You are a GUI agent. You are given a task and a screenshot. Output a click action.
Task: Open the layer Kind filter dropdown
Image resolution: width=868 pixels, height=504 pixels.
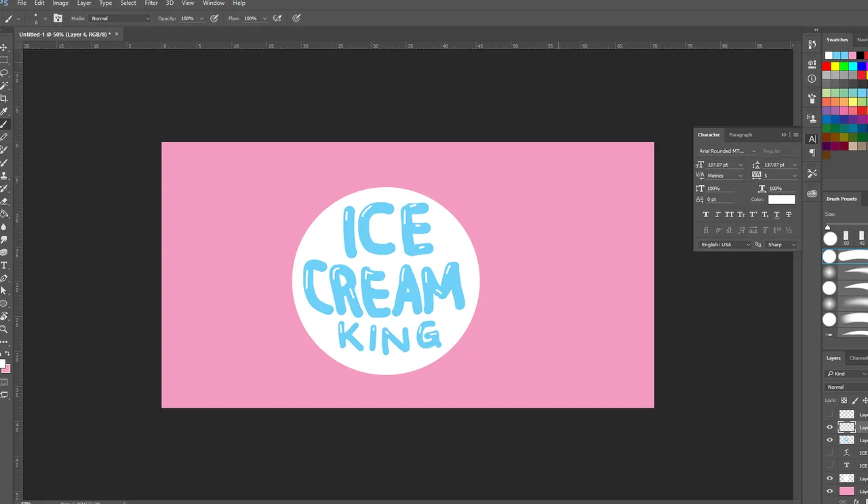[x=847, y=374]
